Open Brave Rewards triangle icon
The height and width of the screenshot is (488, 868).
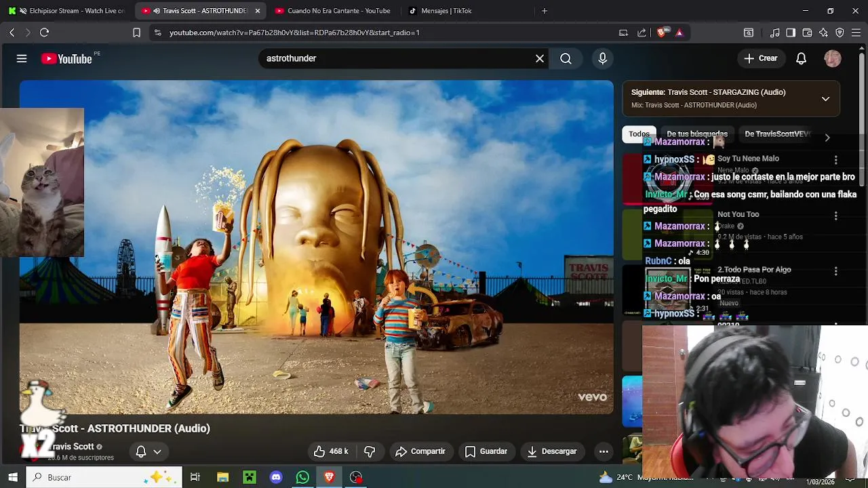coord(679,33)
